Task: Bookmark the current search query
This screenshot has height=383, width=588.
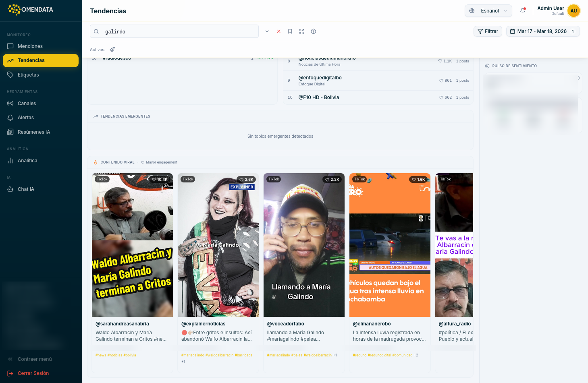Action: pyautogui.click(x=290, y=31)
